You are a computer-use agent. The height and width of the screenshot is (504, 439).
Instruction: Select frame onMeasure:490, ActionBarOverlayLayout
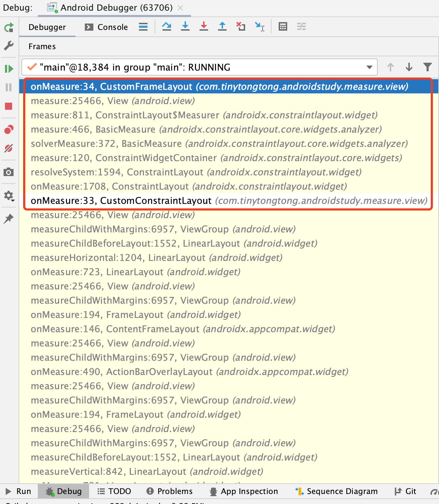tap(228, 372)
